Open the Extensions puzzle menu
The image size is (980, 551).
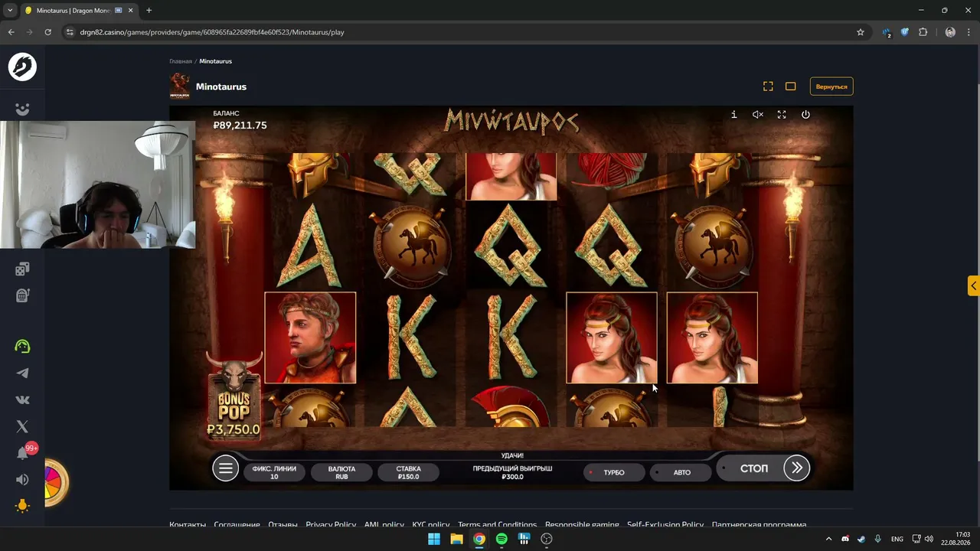[923, 32]
